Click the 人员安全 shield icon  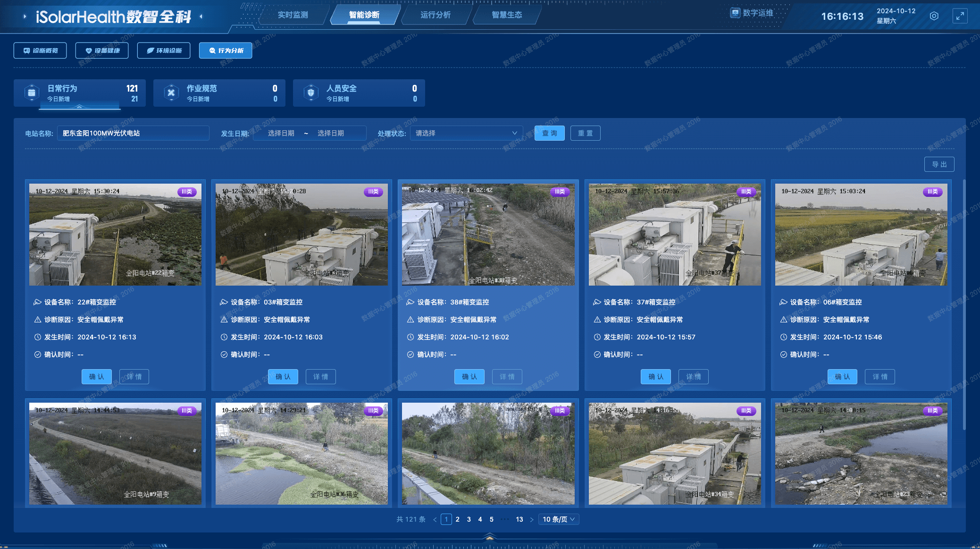pos(310,93)
